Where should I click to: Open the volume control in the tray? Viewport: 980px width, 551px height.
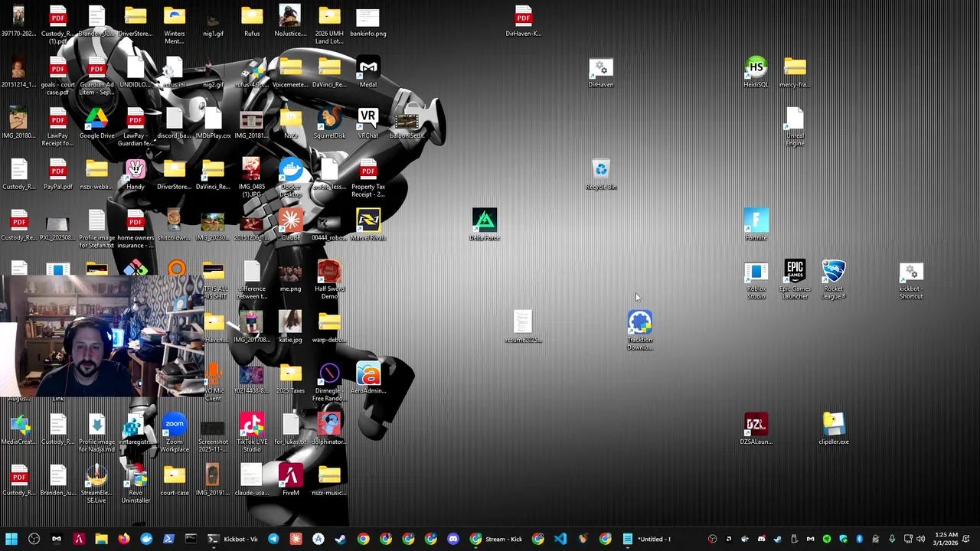pyautogui.click(x=920, y=539)
